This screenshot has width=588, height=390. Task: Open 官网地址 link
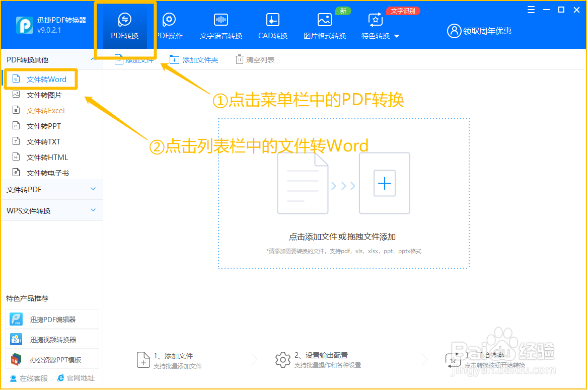tap(76, 378)
